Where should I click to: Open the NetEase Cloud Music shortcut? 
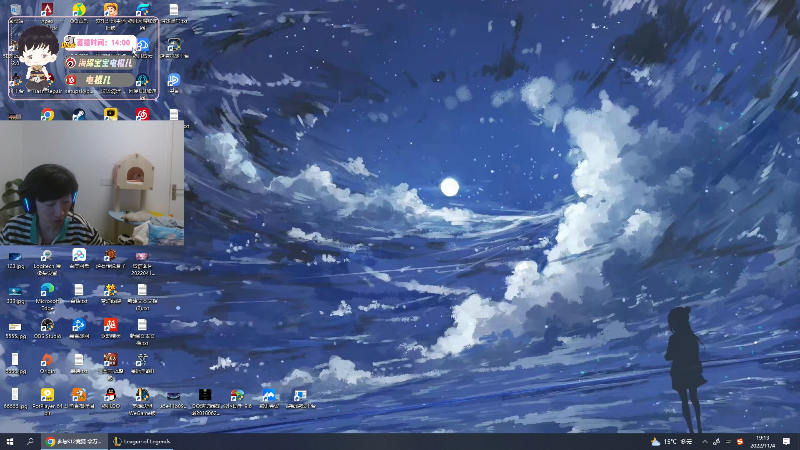(142, 115)
